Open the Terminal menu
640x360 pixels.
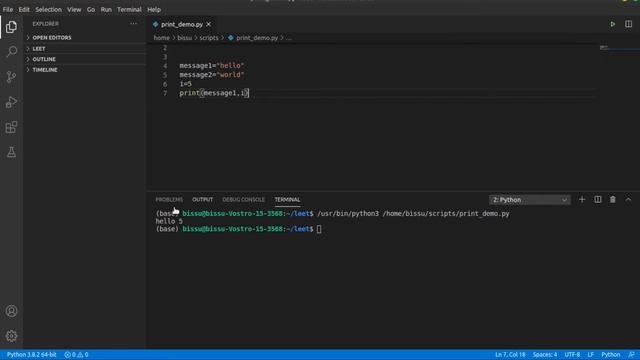[129, 9]
